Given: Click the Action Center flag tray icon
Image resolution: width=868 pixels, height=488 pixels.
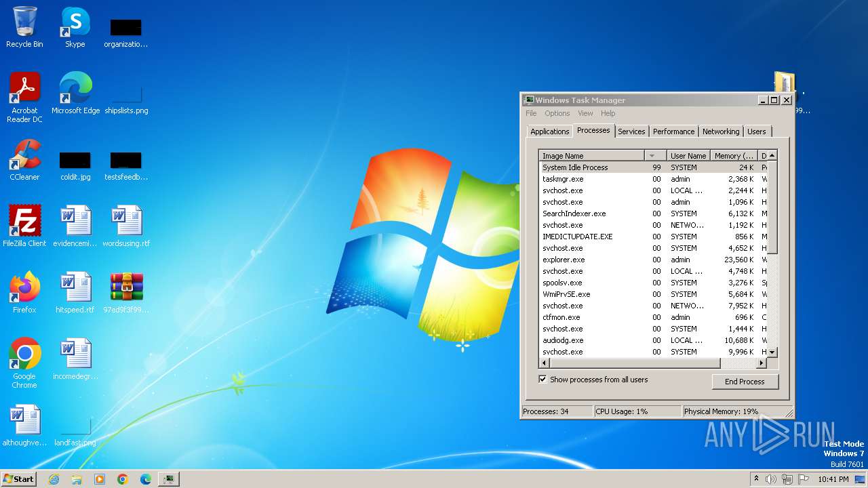Looking at the screenshot, I should point(804,479).
